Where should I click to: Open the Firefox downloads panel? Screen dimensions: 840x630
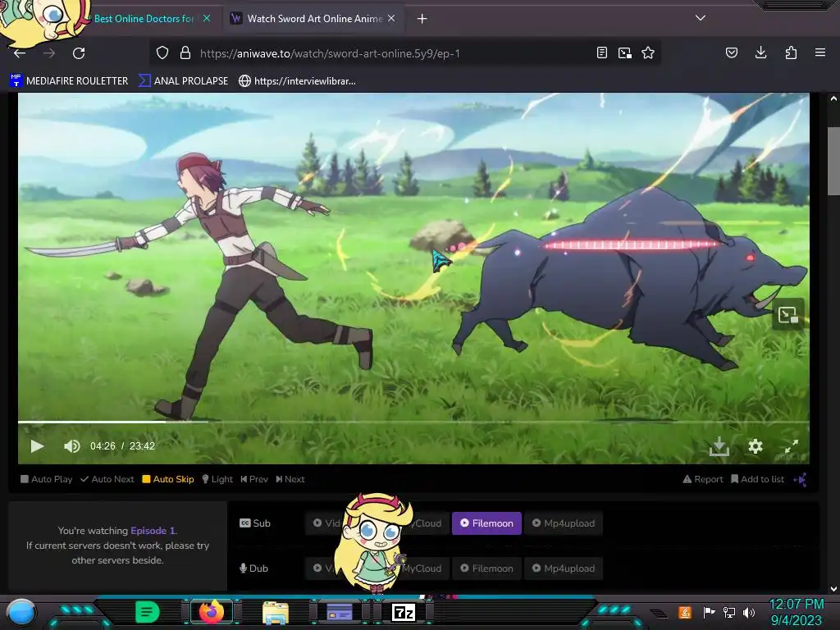point(760,52)
